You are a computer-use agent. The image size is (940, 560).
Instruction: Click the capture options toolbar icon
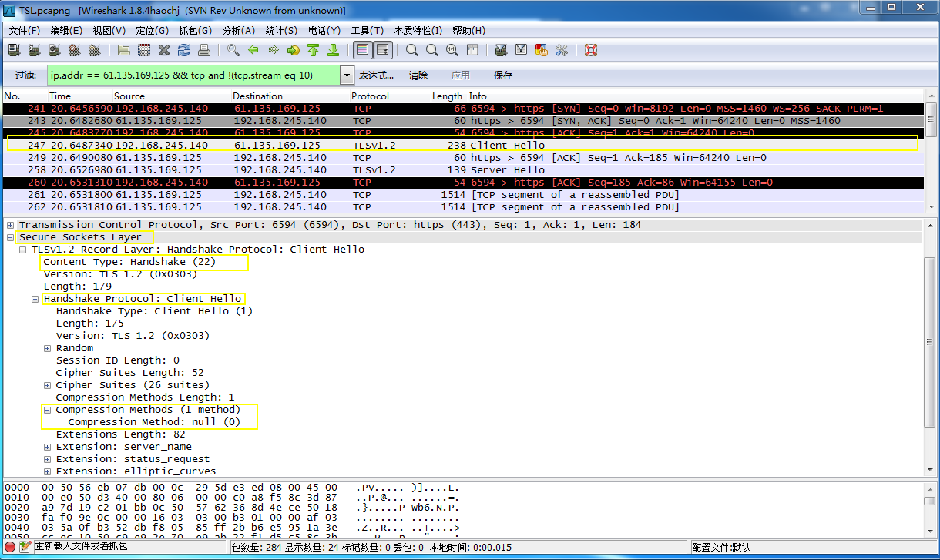pyautogui.click(x=34, y=50)
